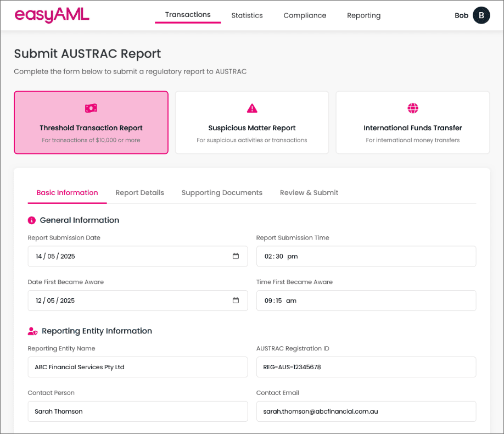Switch to the Supporting Documents tab
The height and width of the screenshot is (434, 504).
(222, 193)
